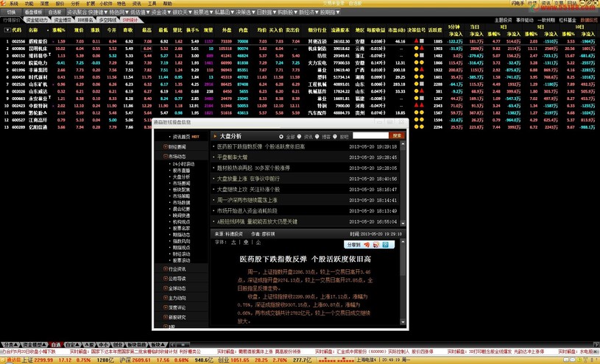Collapse the 市场动态 tree node
This screenshot has width=600, height=364.
point(166,157)
